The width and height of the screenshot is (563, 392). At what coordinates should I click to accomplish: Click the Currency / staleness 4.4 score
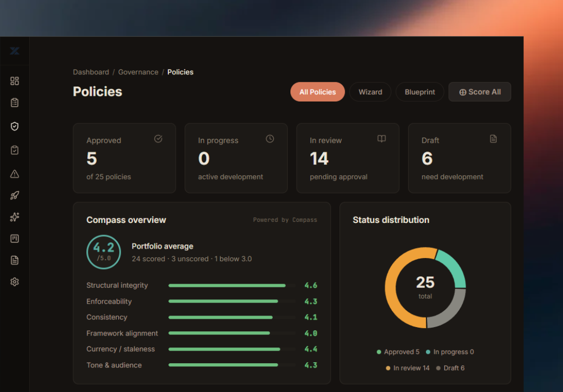(311, 349)
